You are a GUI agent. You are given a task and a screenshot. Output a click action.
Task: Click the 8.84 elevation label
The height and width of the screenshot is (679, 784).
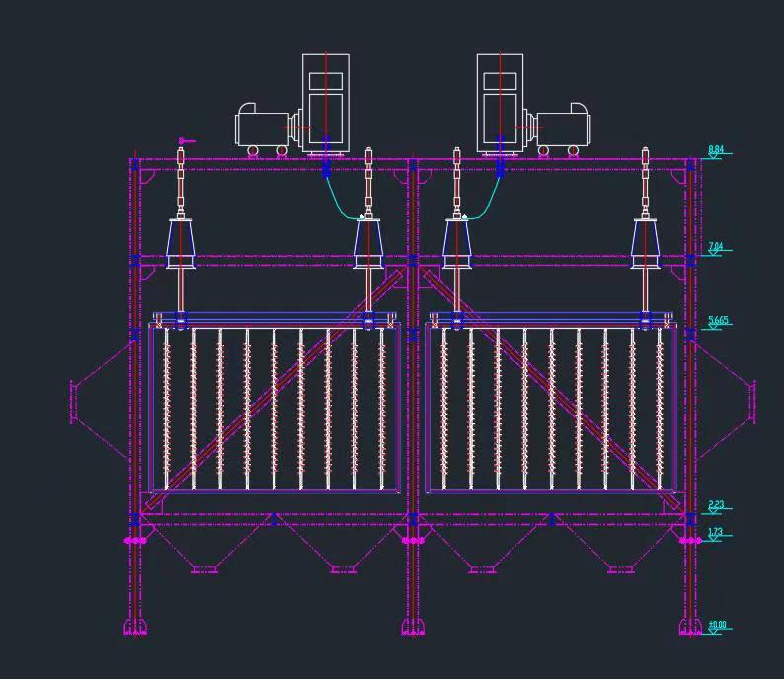(716, 150)
